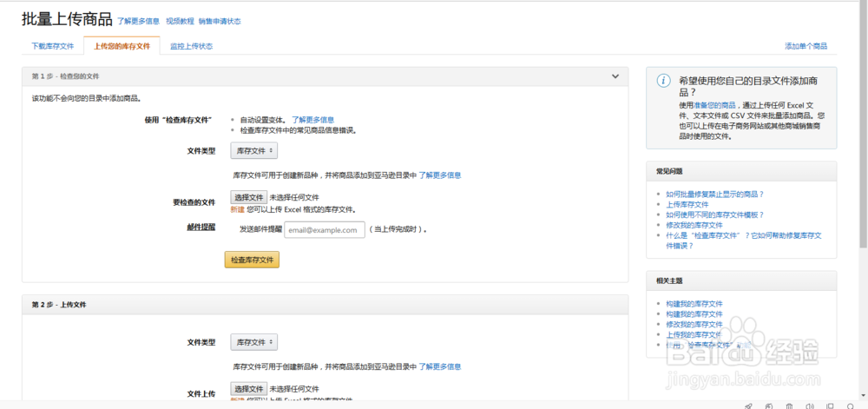Switch to the 下载库存文件 tab
Screen dimensions: 868x409
click(x=52, y=46)
